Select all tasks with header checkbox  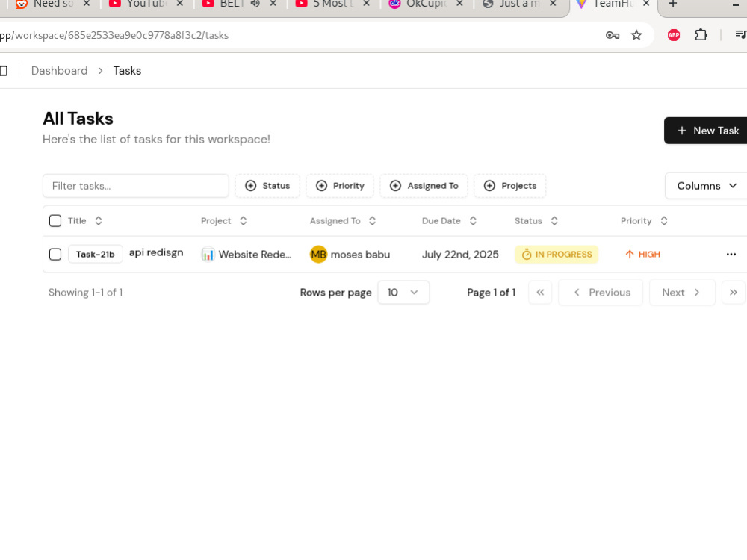[55, 221]
